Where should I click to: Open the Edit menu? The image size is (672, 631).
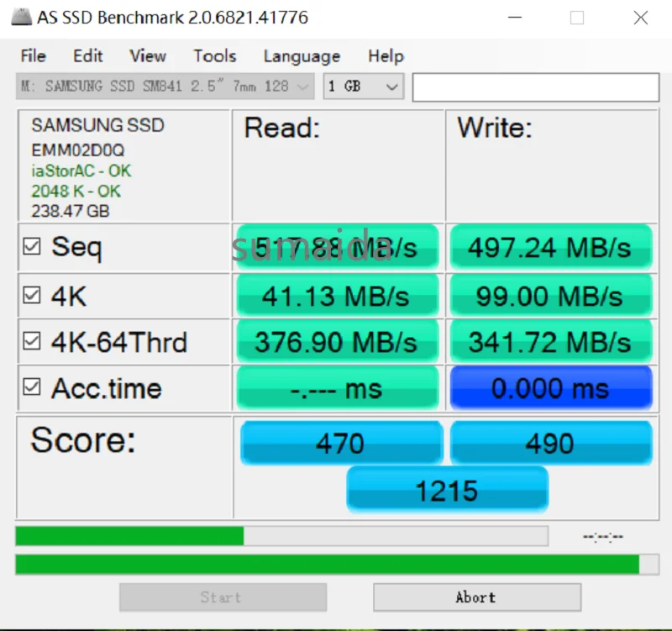87,55
